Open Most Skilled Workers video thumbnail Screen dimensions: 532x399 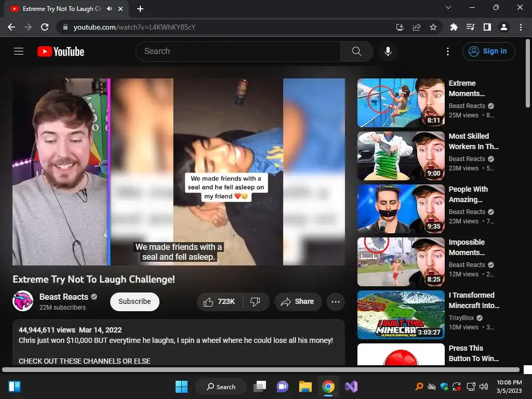(x=401, y=156)
